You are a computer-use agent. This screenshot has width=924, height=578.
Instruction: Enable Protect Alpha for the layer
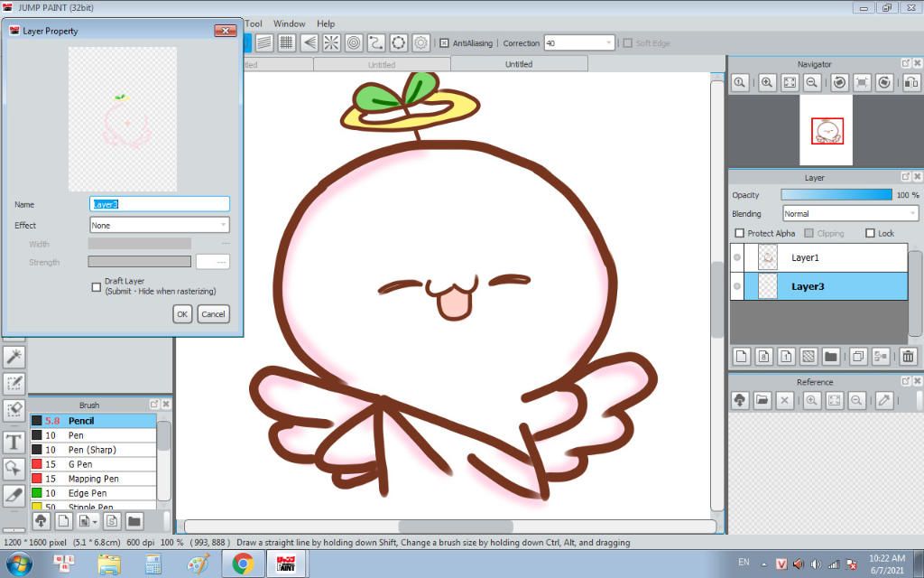coord(740,233)
